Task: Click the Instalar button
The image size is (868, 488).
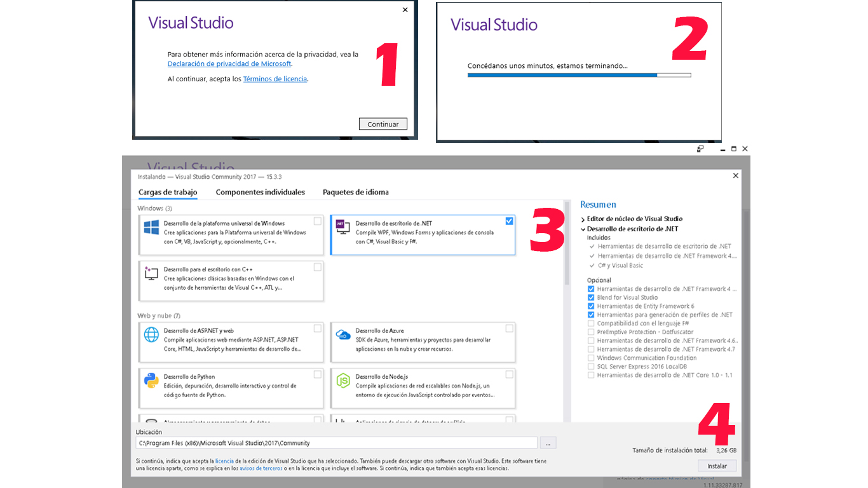Action: [717, 466]
